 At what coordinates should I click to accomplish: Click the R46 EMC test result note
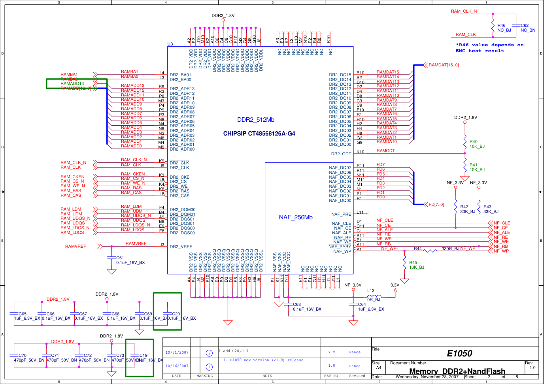[x=489, y=48]
